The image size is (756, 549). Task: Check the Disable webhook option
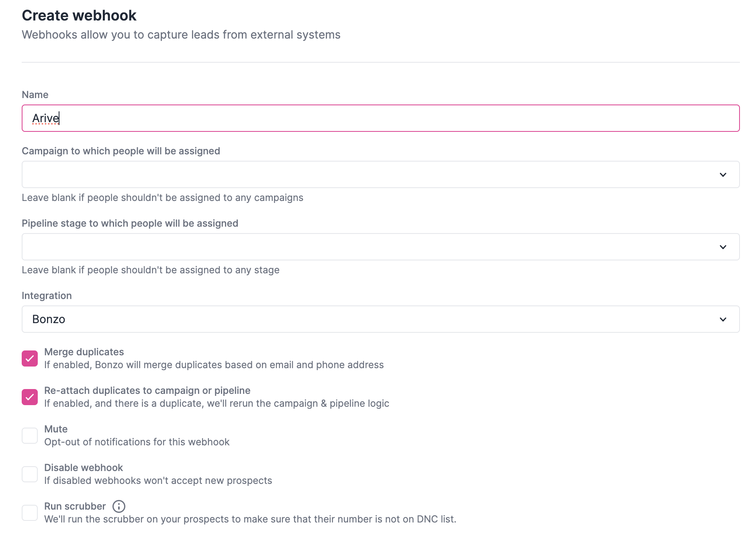click(x=30, y=473)
